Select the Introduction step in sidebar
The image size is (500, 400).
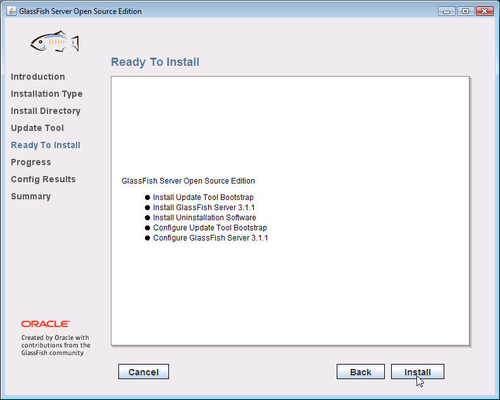pos(38,77)
